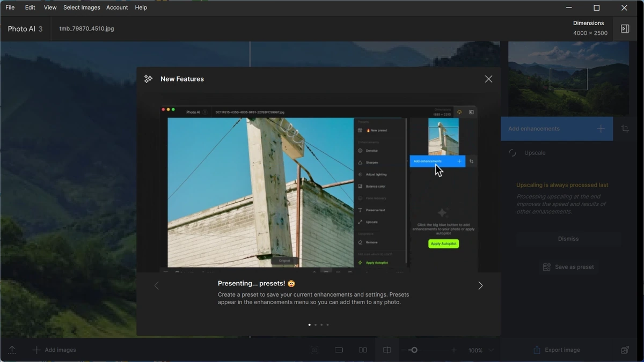Screen dimensions: 644x362
Task: Click the Dismiss button
Action: [568, 239]
